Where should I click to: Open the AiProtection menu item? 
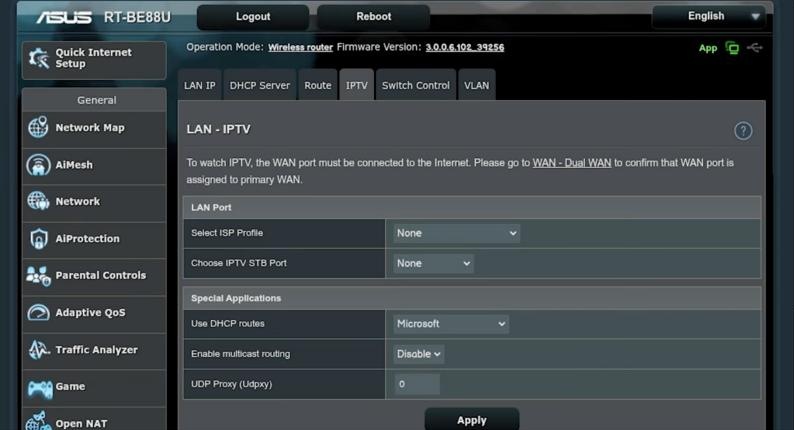click(x=94, y=239)
